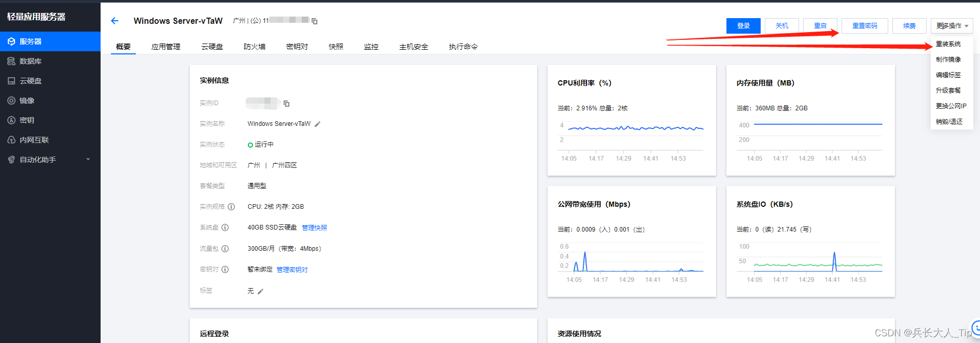Select 销毁/退还 menu entry
Viewport: 980px width, 343px height.
coord(949,122)
